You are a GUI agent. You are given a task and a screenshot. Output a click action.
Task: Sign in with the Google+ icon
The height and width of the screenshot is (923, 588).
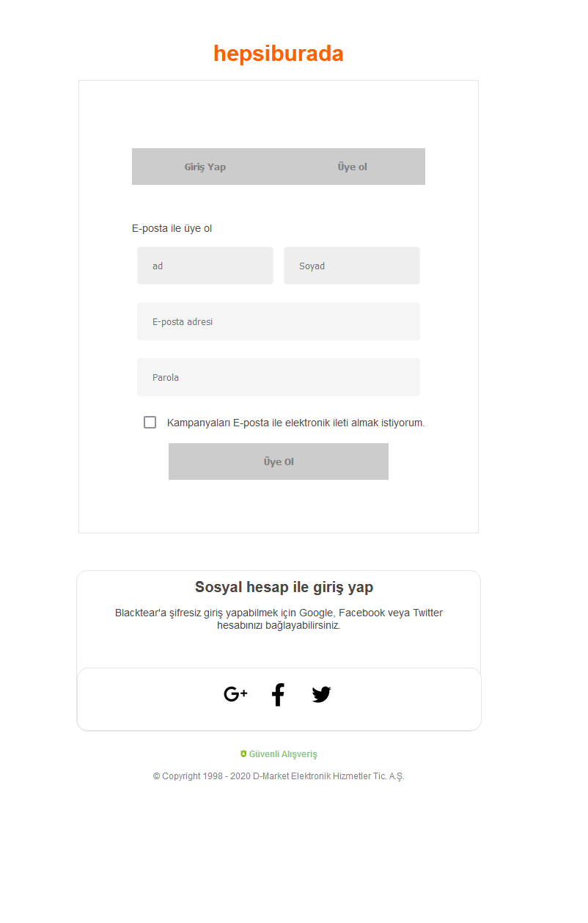235,694
